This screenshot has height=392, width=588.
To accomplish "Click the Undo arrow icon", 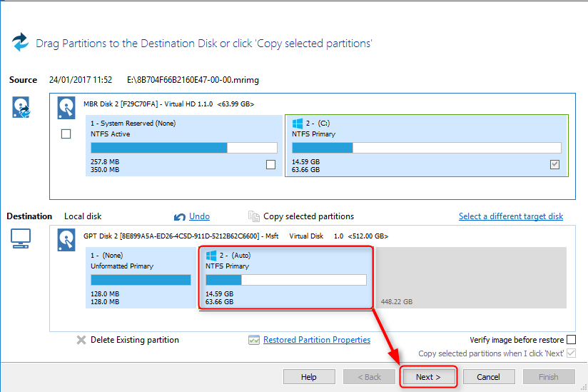I will (x=180, y=217).
